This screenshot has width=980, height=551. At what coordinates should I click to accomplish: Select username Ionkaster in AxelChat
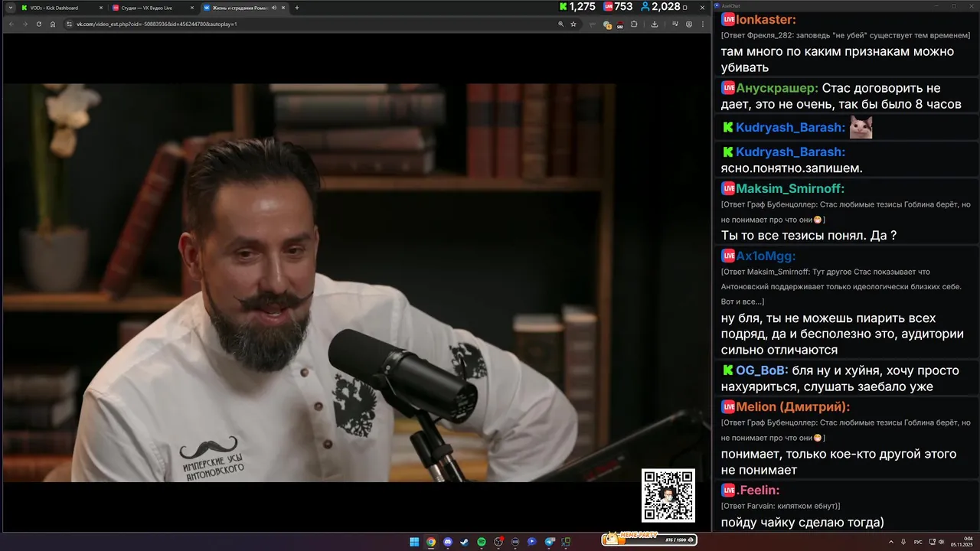[x=766, y=20]
